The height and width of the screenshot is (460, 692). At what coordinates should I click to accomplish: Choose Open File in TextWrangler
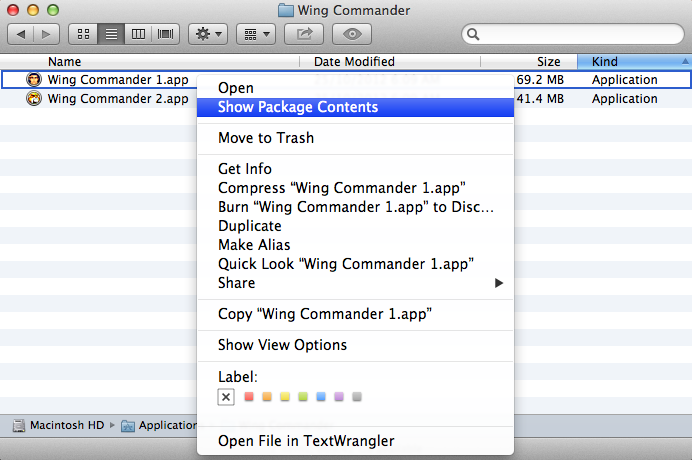pyautogui.click(x=306, y=441)
